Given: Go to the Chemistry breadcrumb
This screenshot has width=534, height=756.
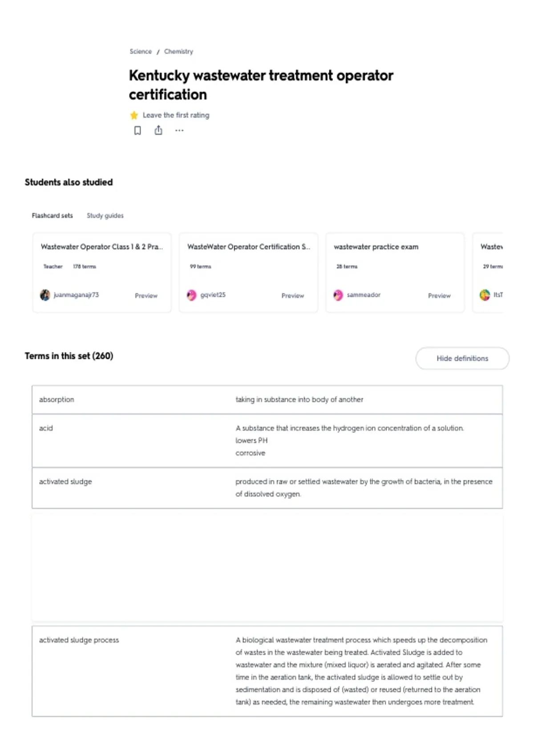Looking at the screenshot, I should pos(178,52).
